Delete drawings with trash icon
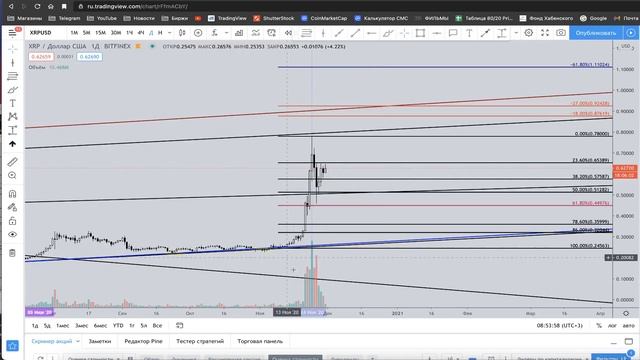 [x=13, y=253]
